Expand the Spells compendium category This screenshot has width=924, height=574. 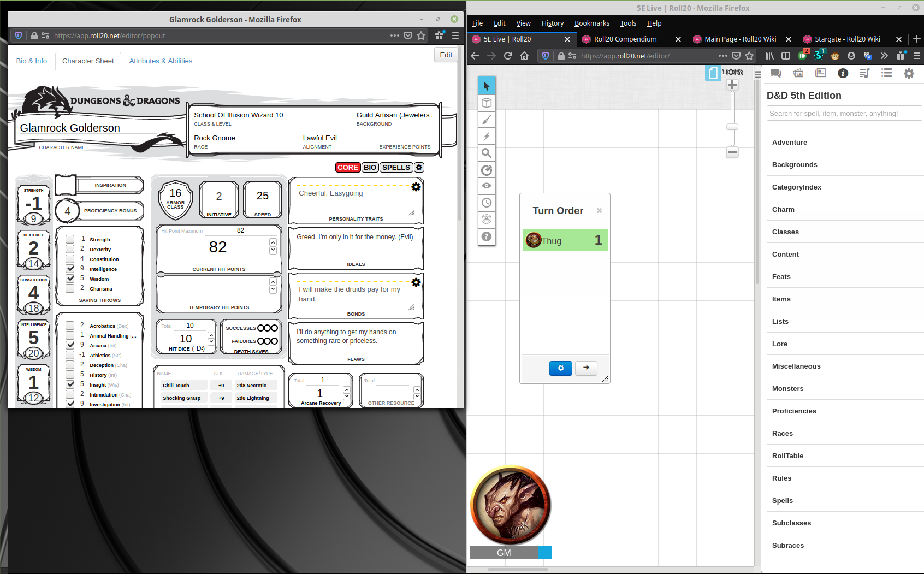[x=782, y=501]
